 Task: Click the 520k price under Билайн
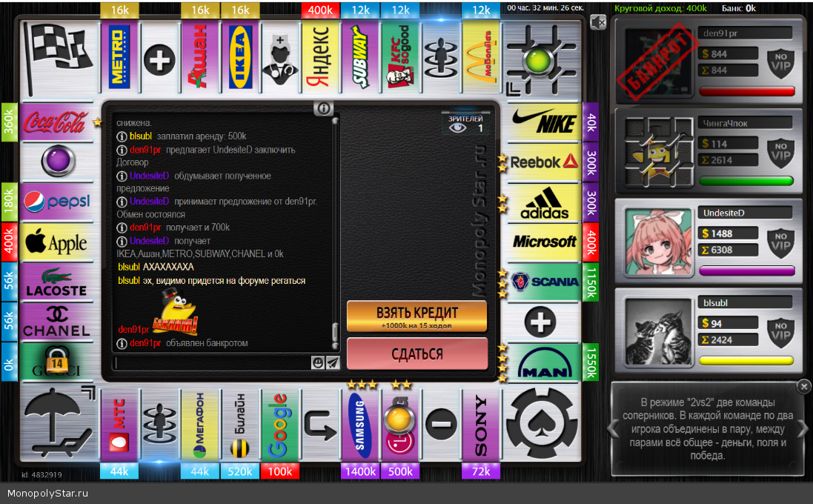(240, 471)
